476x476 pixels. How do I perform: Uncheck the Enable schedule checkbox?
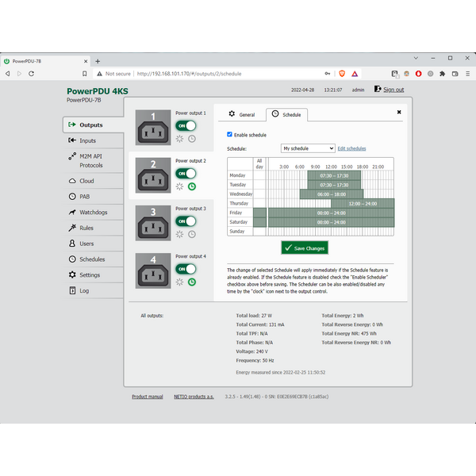230,135
